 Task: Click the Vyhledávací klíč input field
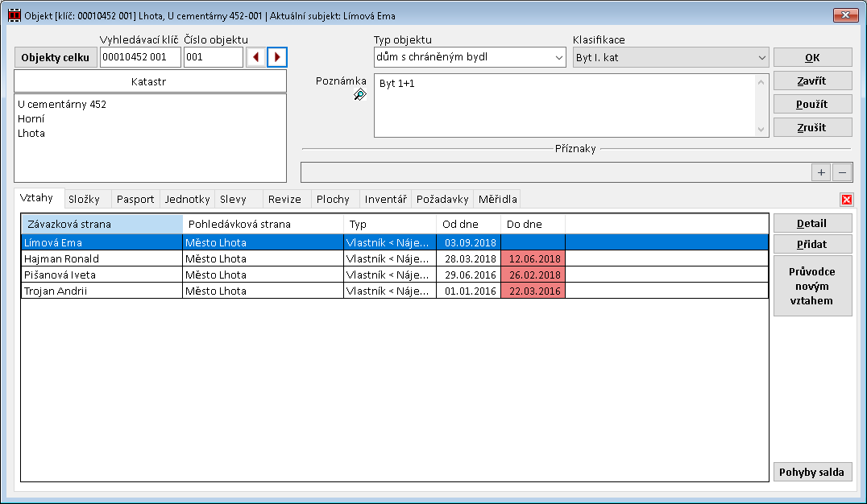(140, 57)
